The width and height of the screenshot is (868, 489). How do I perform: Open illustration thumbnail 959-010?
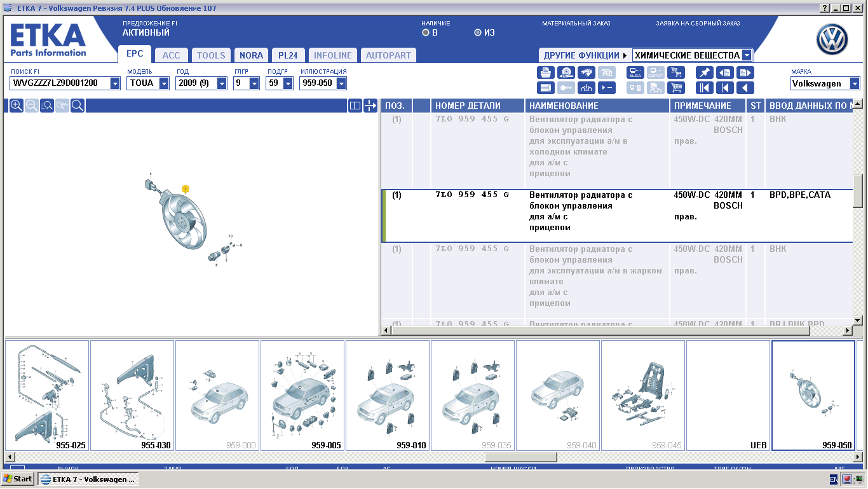(388, 396)
